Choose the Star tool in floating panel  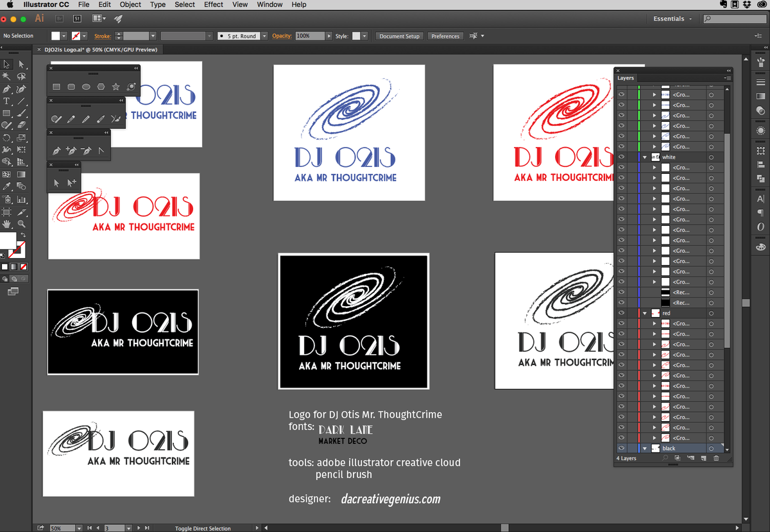116,87
